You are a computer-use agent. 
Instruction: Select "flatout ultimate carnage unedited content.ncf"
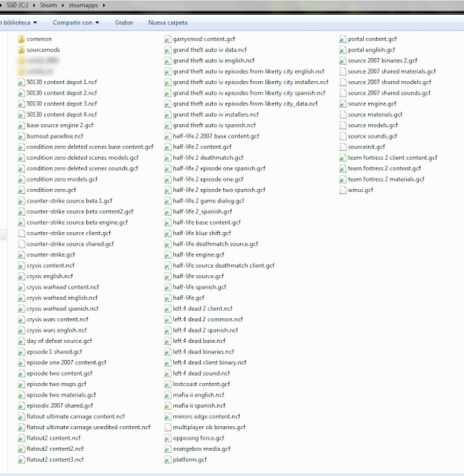88,428
